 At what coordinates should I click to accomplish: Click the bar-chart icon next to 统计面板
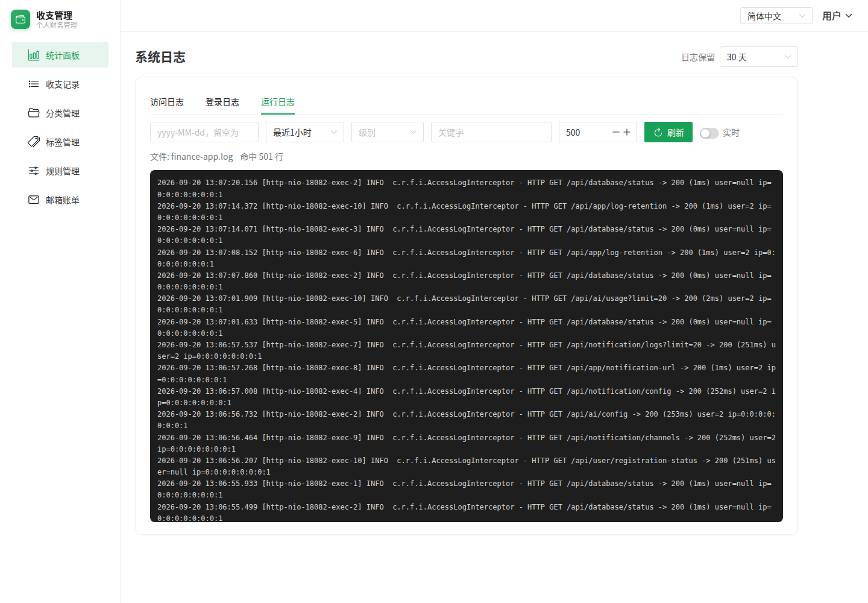pos(34,55)
